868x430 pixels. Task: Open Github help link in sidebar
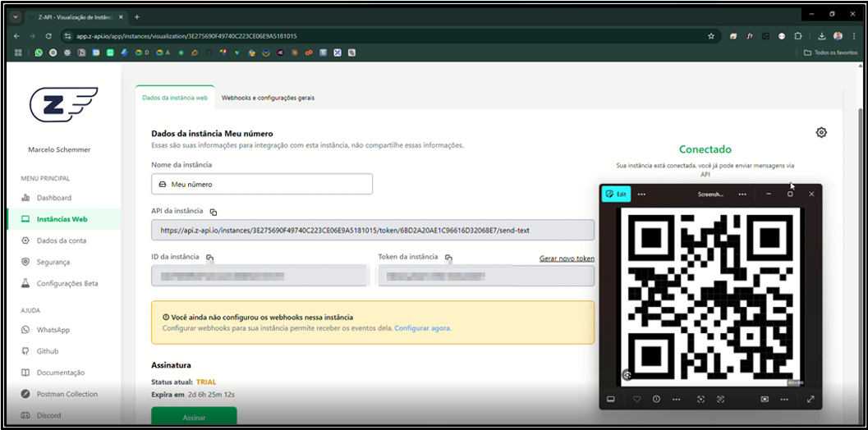[47, 351]
